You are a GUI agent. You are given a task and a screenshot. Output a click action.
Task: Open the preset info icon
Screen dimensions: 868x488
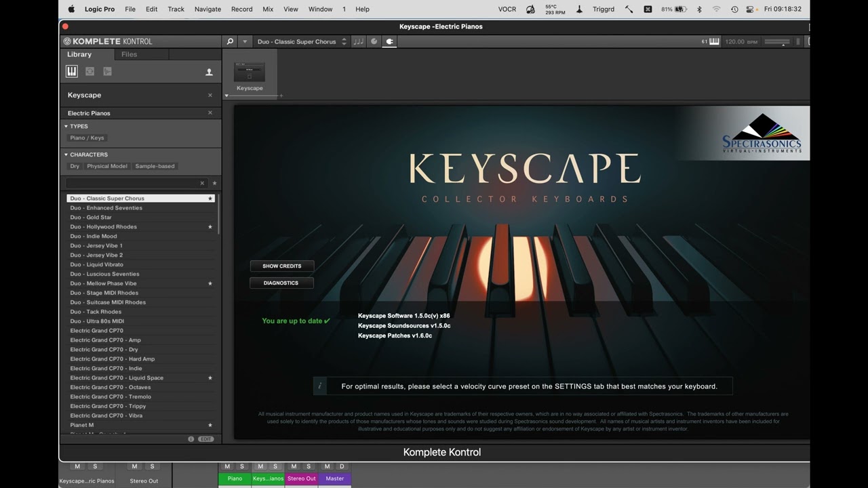(191, 439)
